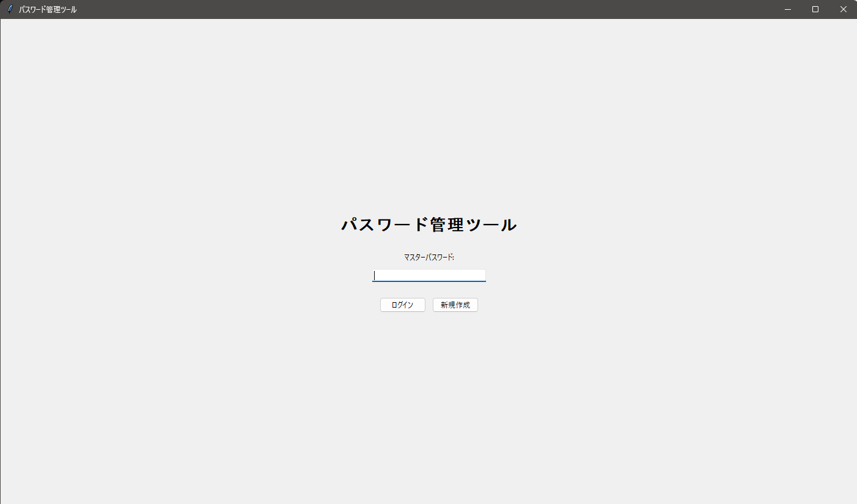Maximize the パスワード管理ツール window

(815, 9)
